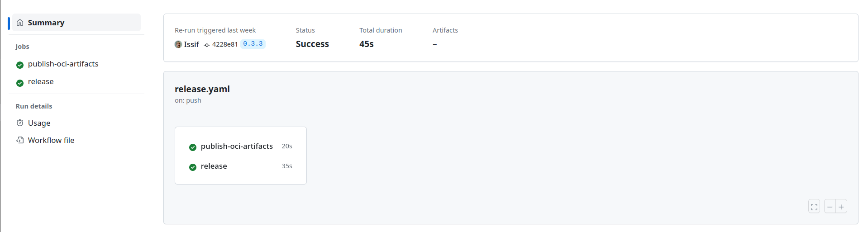Click the fullscreen icon on workflow graph
Image resolution: width=868 pixels, height=232 pixels.
(814, 207)
